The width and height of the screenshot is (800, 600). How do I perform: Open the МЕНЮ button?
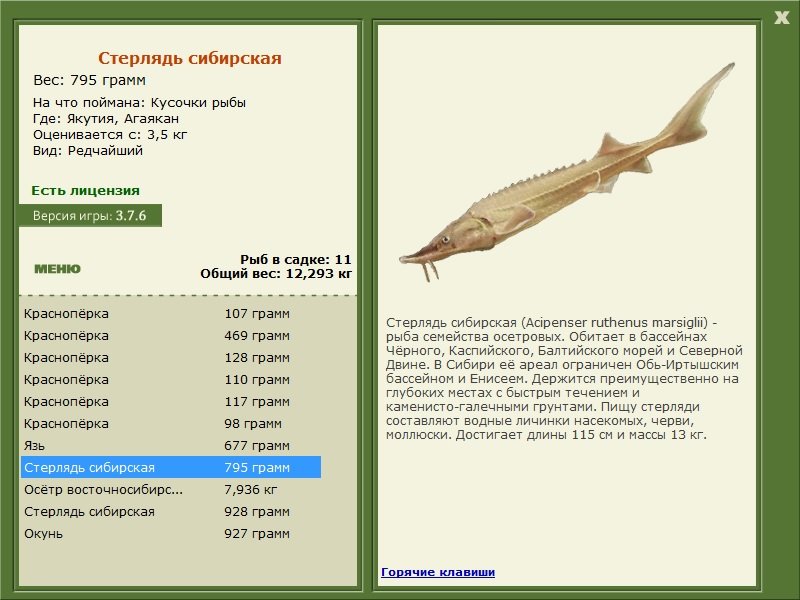tap(57, 269)
